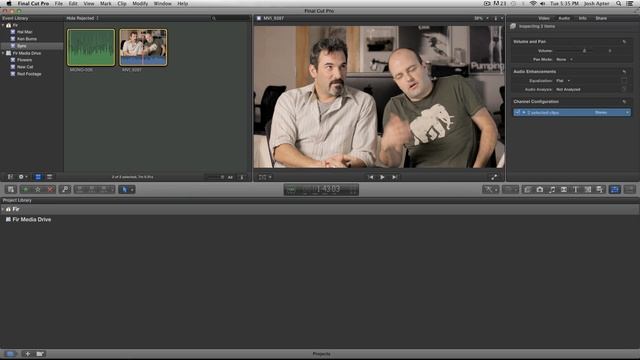Image resolution: width=640 pixels, height=360 pixels.
Task: Expand the selected clips channel row
Action: coord(524,112)
